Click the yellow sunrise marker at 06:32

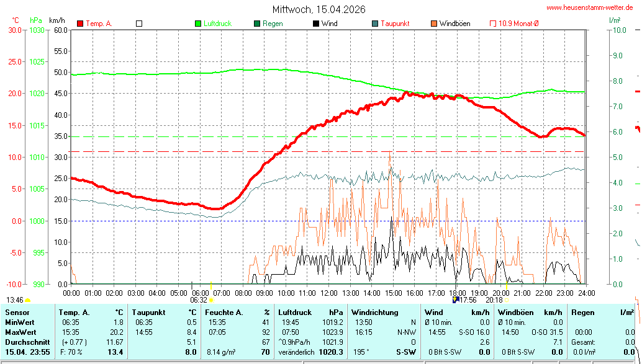click(x=212, y=300)
